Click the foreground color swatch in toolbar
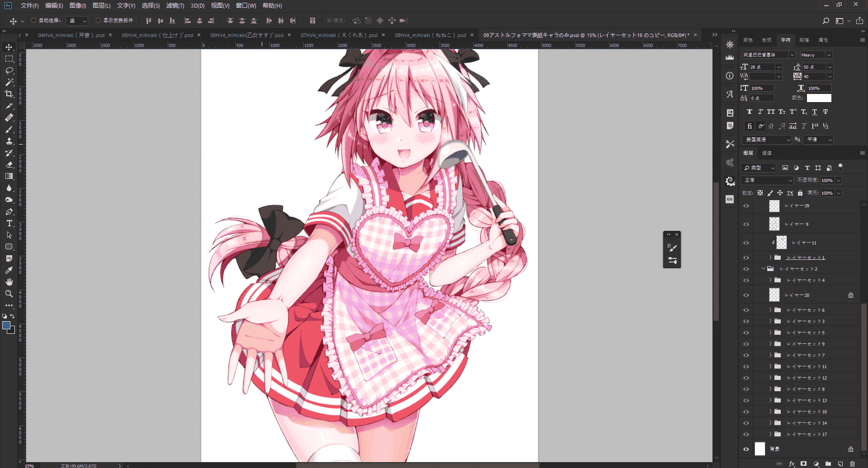This screenshot has width=868, height=468. [x=6, y=325]
